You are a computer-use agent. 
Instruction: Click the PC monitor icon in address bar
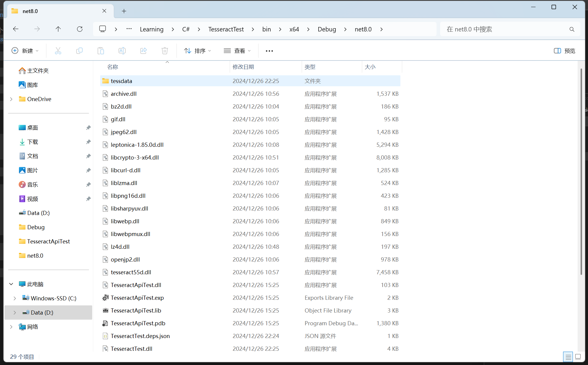103,29
